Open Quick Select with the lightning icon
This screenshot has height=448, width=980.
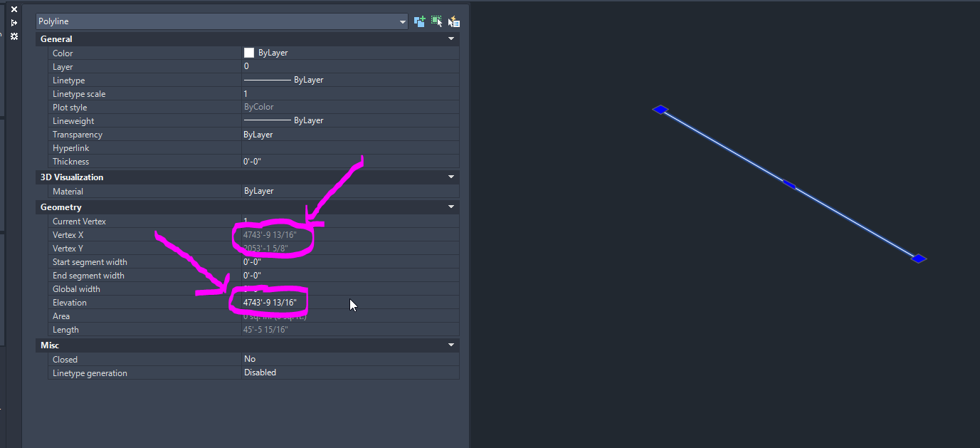tap(453, 21)
